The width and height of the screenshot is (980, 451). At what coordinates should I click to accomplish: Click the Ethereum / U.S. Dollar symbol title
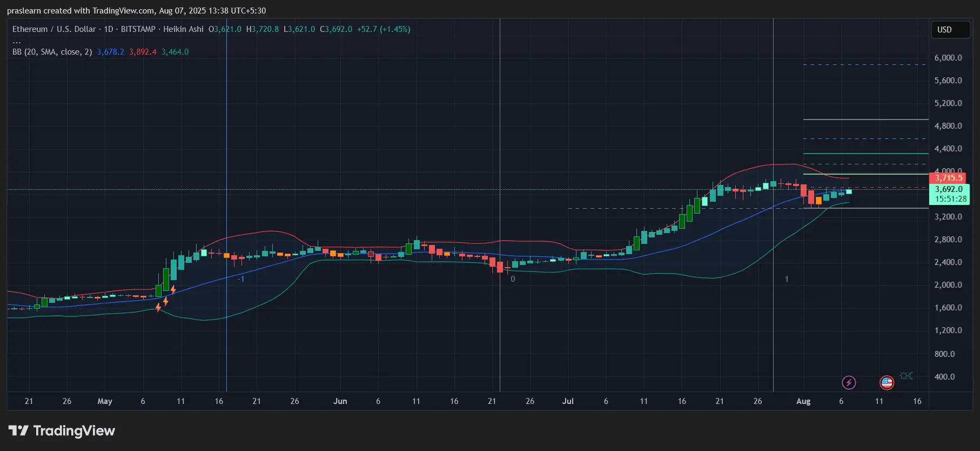click(x=54, y=29)
